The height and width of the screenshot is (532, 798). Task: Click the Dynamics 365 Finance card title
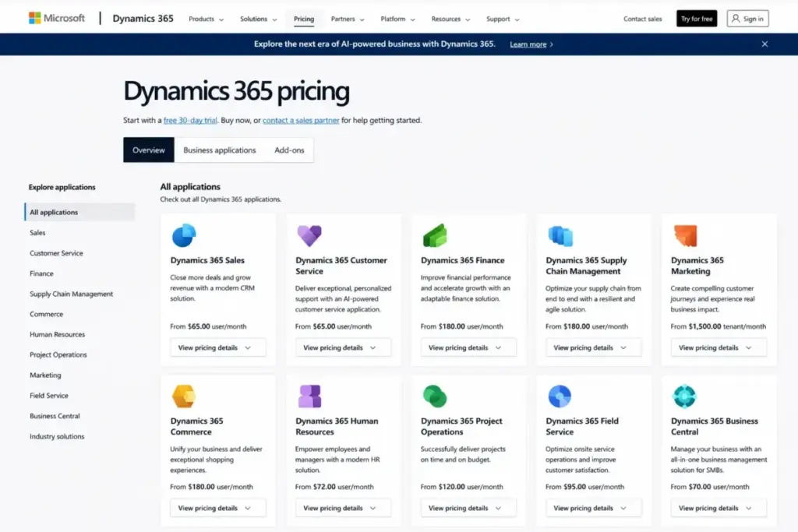tap(463, 260)
